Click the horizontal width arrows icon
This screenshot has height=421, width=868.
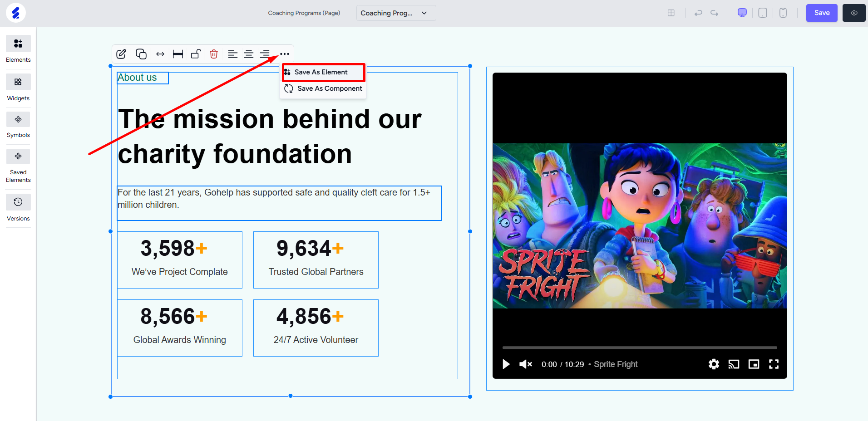coord(160,54)
